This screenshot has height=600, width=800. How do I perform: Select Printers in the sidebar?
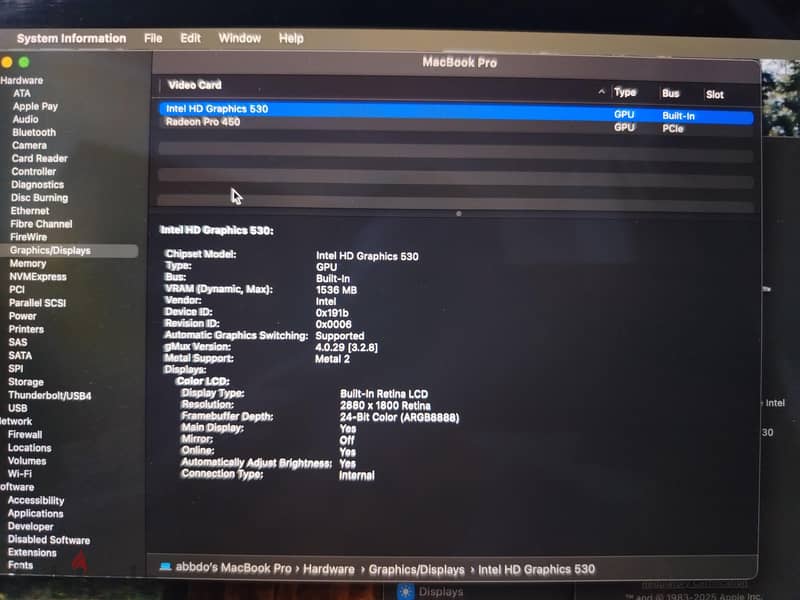pos(26,329)
